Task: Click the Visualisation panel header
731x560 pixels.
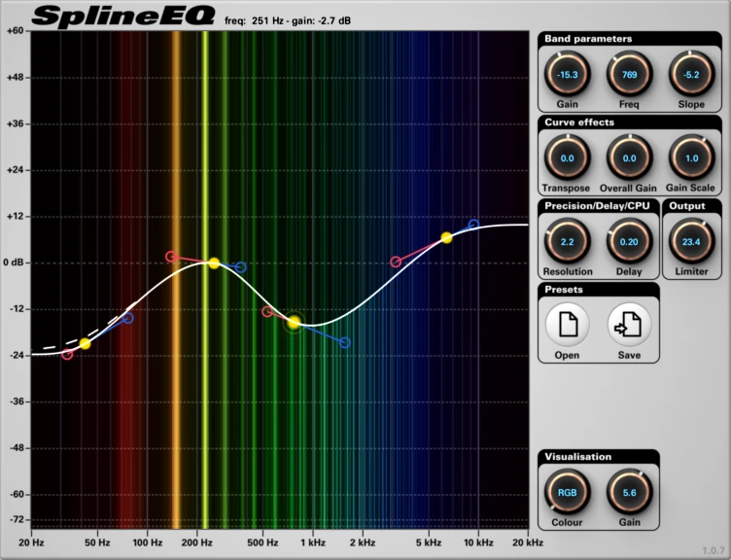Action: pos(599,457)
